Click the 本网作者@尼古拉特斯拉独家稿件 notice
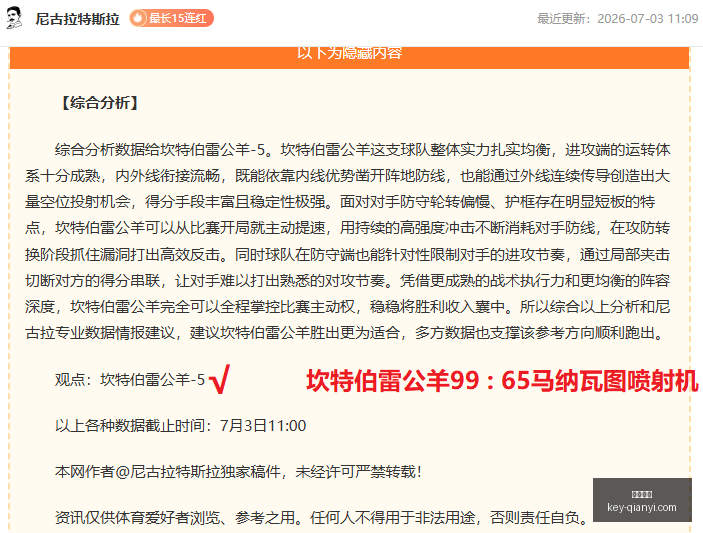Image resolution: width=703 pixels, height=533 pixels. click(x=238, y=472)
